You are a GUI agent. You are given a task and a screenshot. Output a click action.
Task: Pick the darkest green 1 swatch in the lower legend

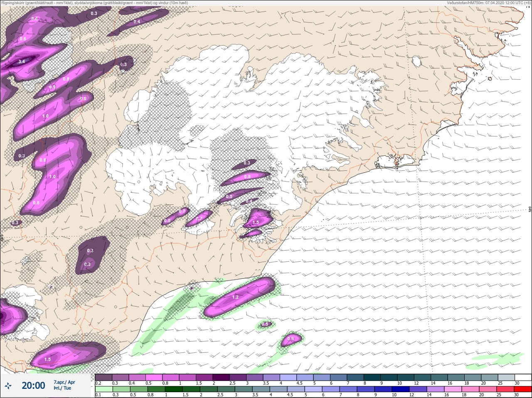173,389
